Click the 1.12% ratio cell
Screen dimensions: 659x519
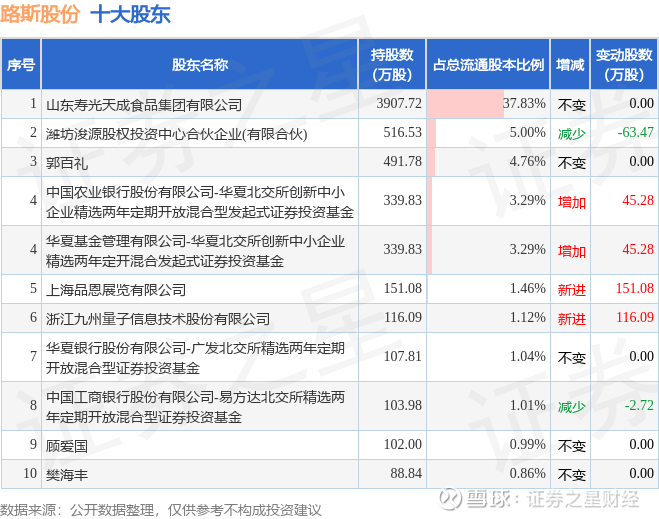point(488,318)
